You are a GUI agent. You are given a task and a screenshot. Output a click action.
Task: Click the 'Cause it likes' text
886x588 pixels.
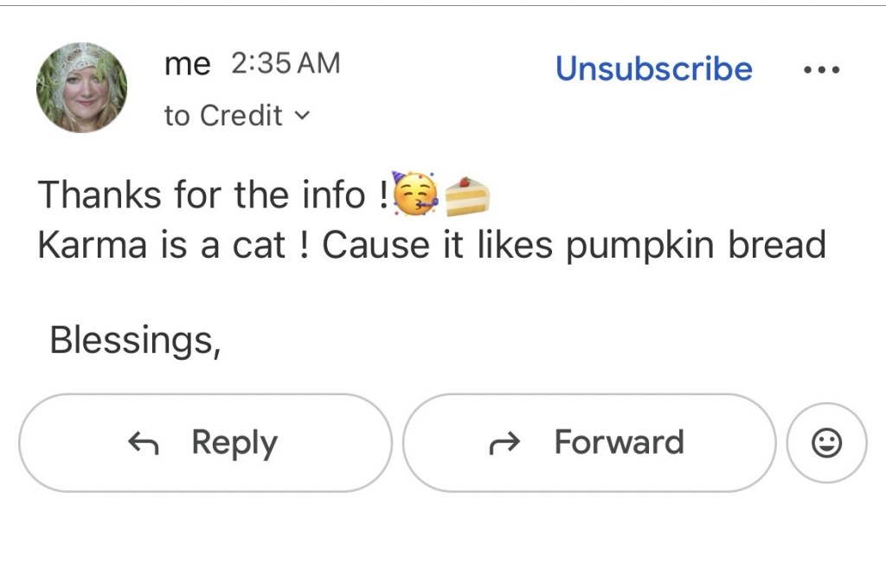click(x=437, y=246)
